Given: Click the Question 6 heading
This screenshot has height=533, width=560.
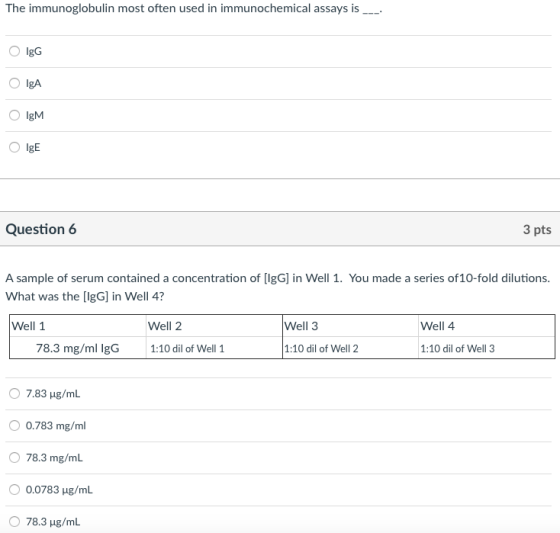Looking at the screenshot, I should point(41,229).
